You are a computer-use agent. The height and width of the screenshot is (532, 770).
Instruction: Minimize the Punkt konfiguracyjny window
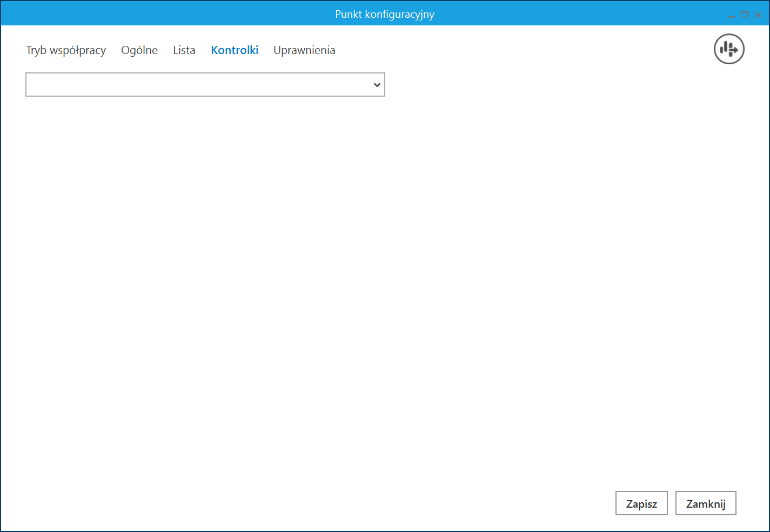[x=731, y=15]
